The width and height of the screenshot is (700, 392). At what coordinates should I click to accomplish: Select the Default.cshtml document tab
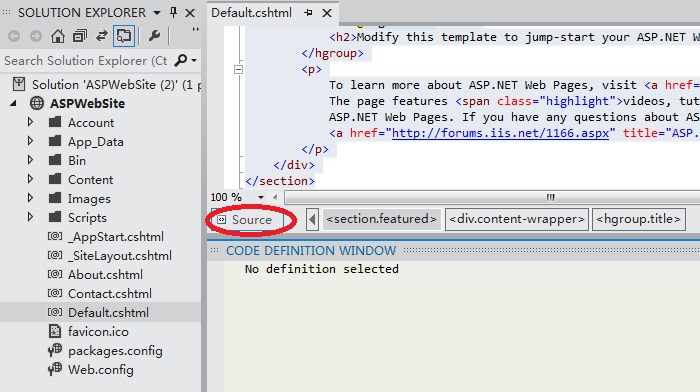click(251, 13)
